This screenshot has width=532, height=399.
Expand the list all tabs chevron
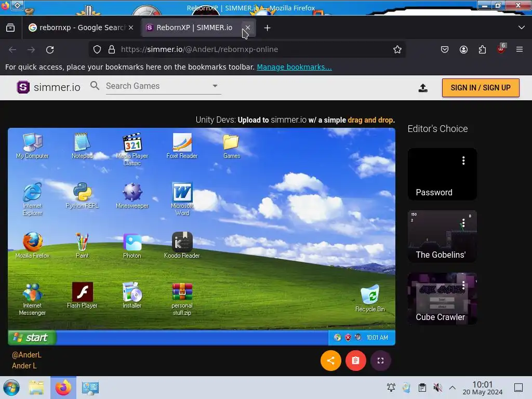pyautogui.click(x=522, y=28)
